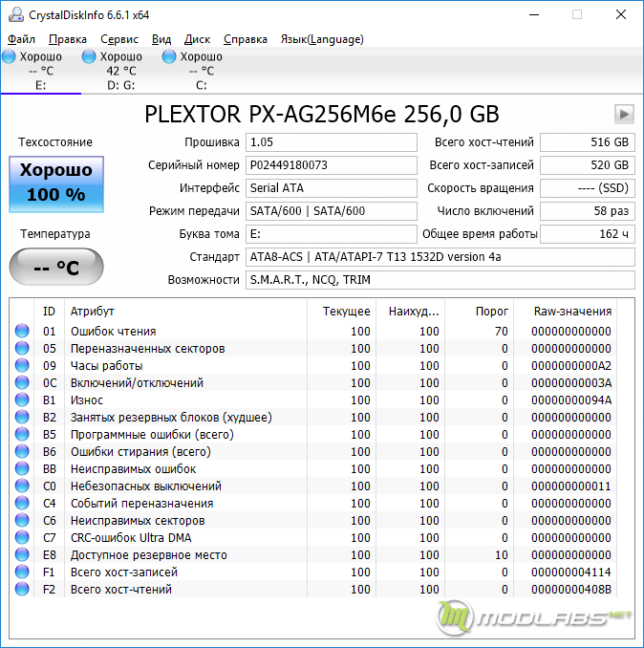Click the temperature display button
This screenshot has width=644, height=648.
[56, 267]
